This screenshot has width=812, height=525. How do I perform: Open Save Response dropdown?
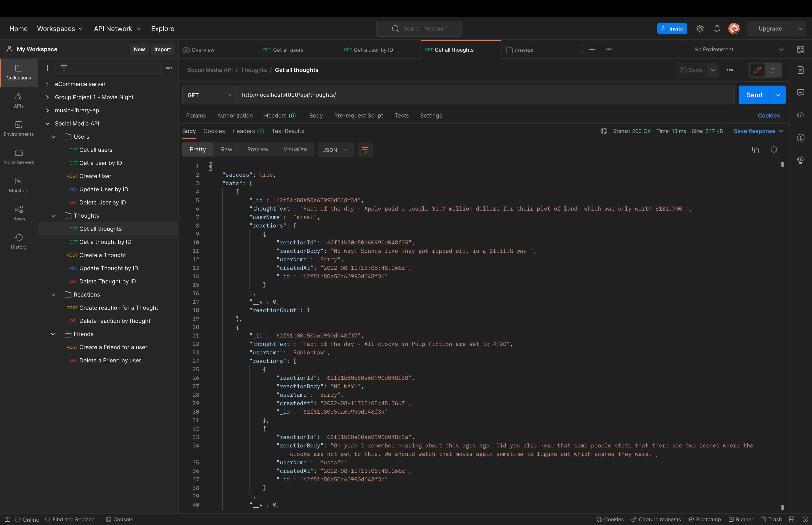758,131
